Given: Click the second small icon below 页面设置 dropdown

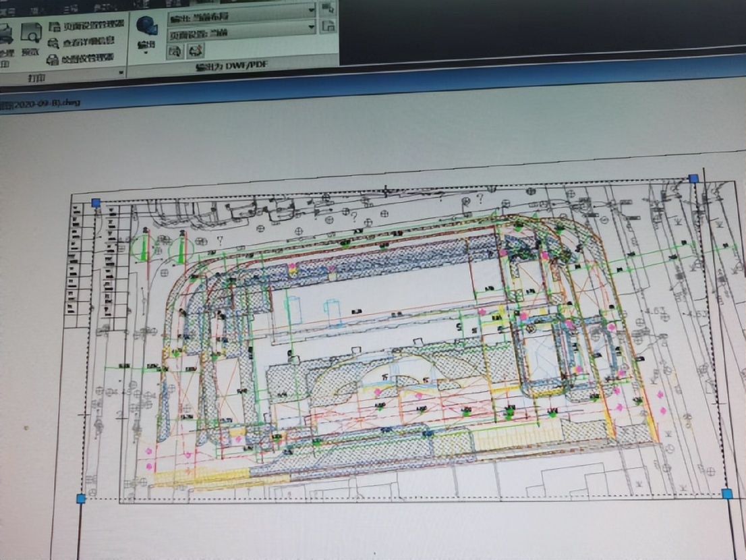Looking at the screenshot, I should click(196, 50).
